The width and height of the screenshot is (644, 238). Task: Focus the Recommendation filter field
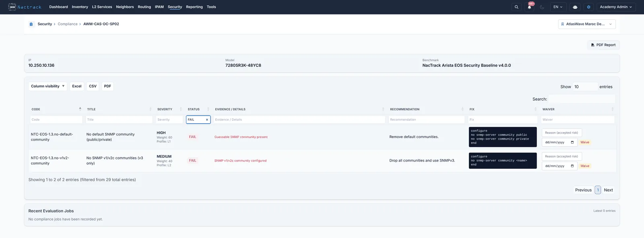tap(426, 120)
